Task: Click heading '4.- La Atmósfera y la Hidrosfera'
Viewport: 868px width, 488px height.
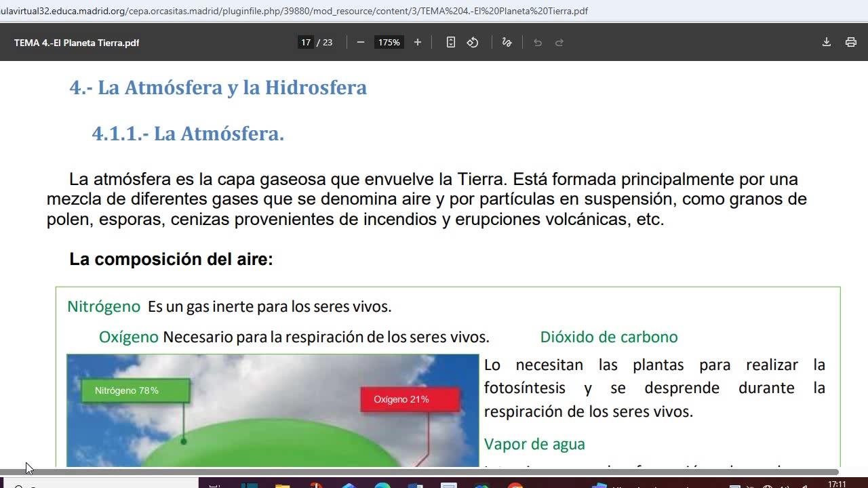Action: 218,87
